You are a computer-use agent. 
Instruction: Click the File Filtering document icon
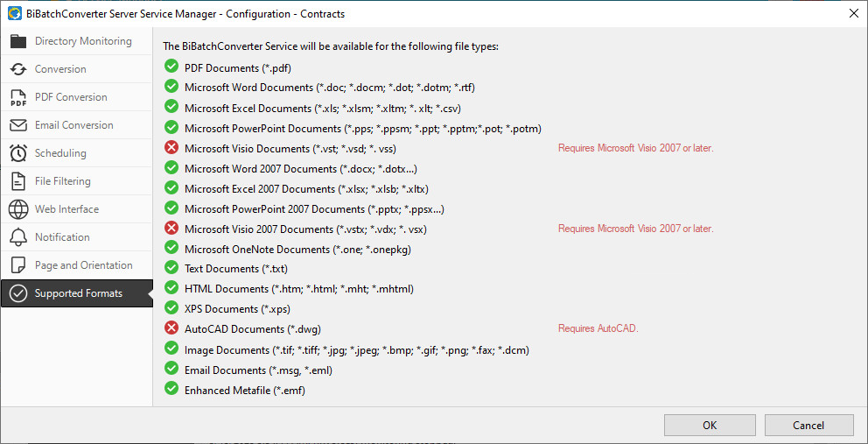19,181
